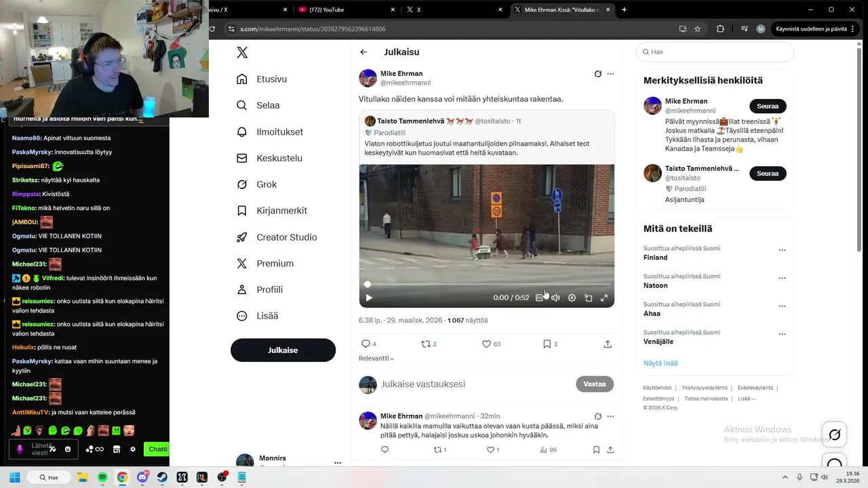Open Keskustelu messages

pos(269,158)
